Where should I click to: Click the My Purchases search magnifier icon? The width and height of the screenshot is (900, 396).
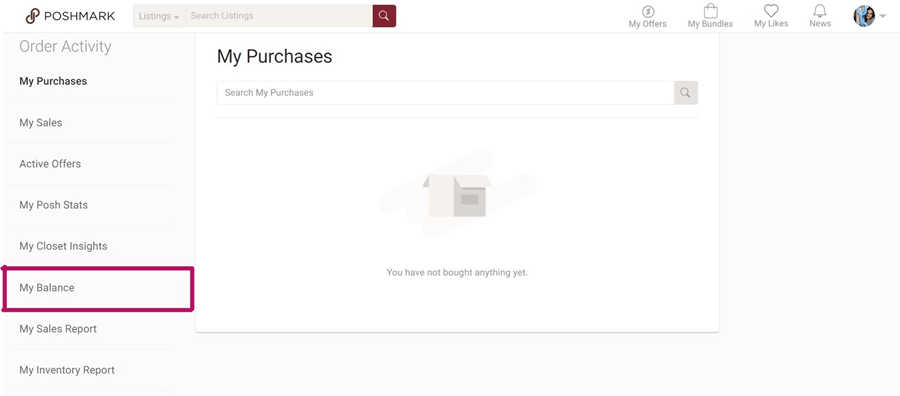click(685, 93)
